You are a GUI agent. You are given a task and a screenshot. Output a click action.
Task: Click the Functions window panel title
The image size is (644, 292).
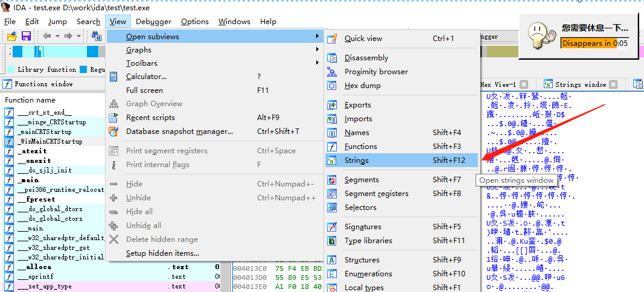point(43,84)
